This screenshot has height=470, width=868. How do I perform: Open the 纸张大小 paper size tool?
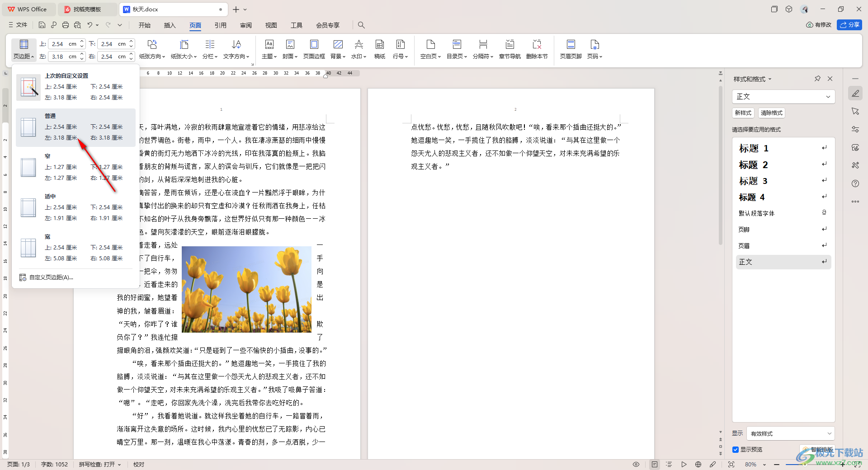(184, 50)
